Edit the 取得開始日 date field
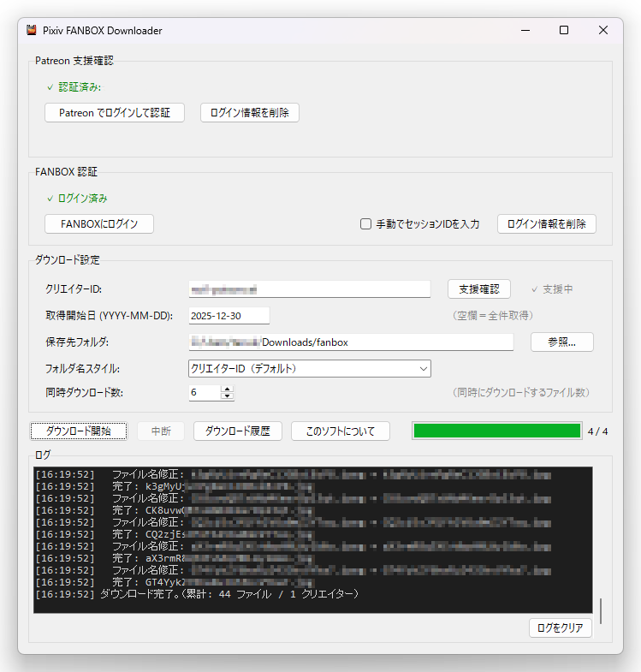 (229, 316)
